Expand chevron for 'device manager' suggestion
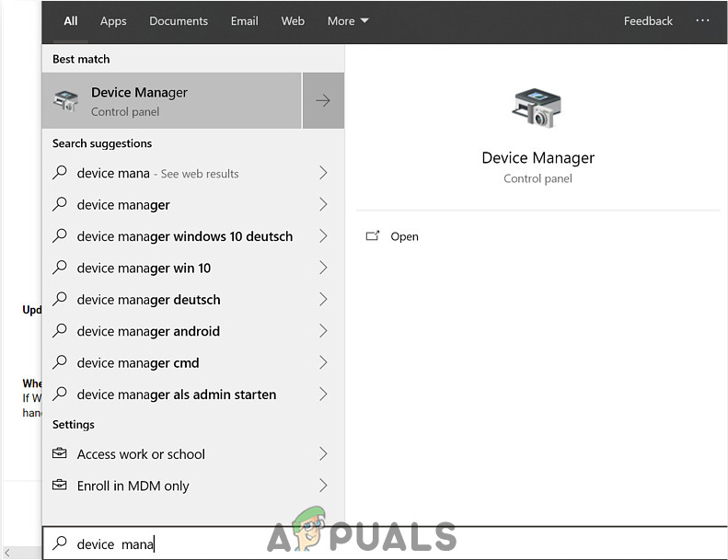The image size is (728, 560). click(x=323, y=204)
